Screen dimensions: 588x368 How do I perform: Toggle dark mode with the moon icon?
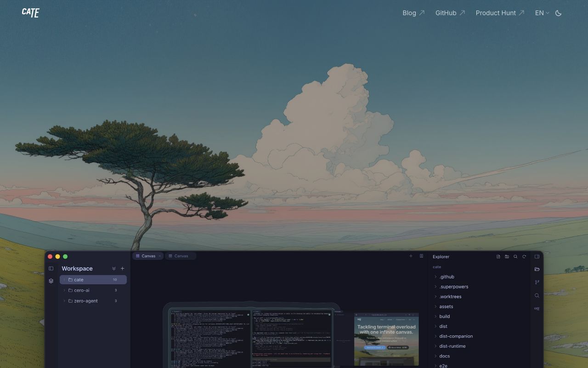[x=559, y=13]
